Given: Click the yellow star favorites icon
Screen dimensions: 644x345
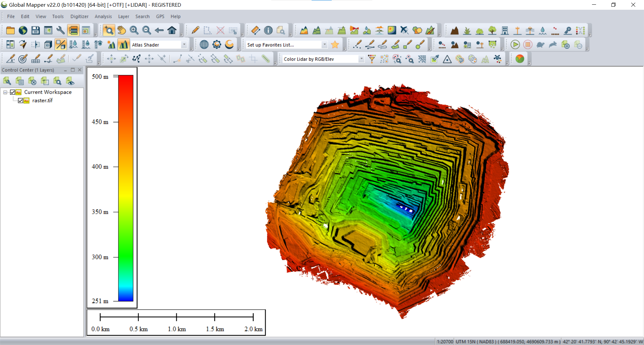Looking at the screenshot, I should click(x=335, y=45).
